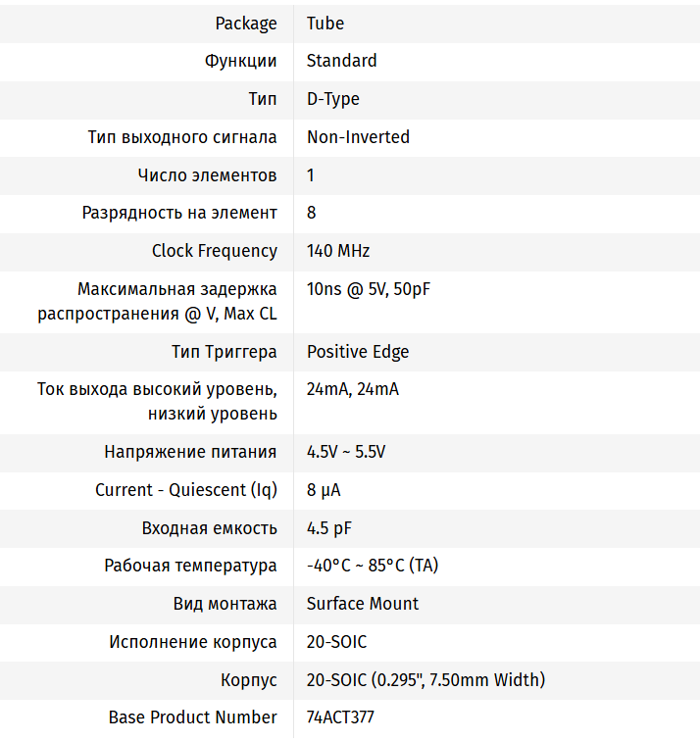
Task: Click the Current - Quiescent (Iq) label
Action: click(x=185, y=490)
